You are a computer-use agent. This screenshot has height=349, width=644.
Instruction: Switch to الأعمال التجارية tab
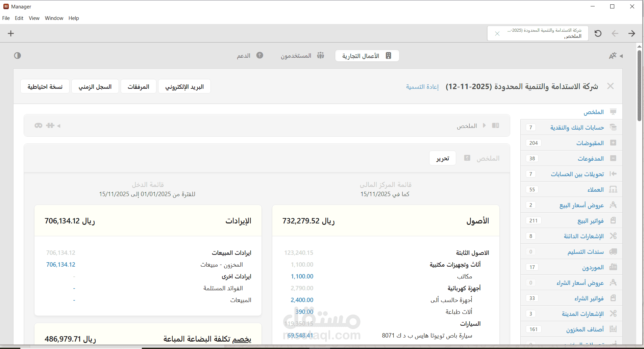coord(367,56)
